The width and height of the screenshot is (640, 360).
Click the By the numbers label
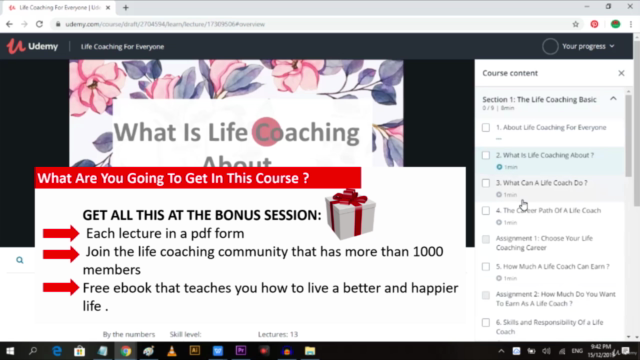point(129,334)
